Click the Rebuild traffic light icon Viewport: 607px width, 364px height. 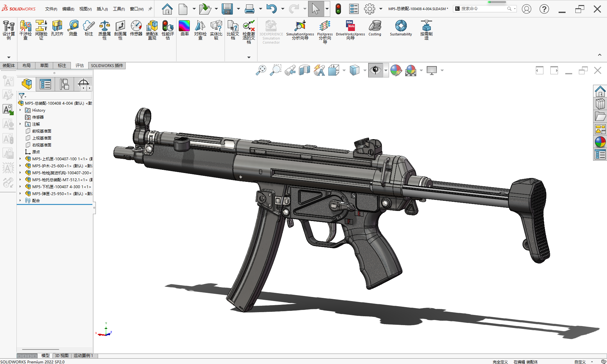coord(338,9)
